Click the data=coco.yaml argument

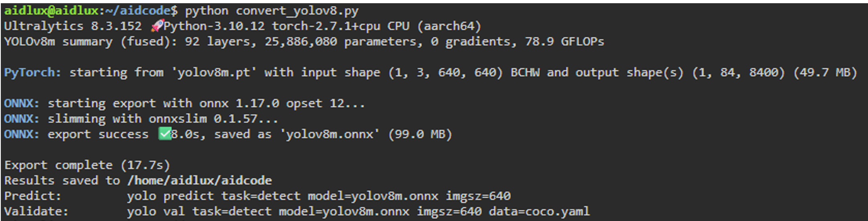click(540, 211)
